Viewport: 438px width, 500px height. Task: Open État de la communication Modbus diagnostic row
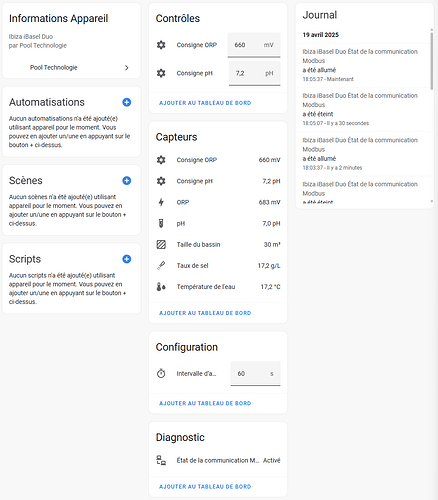(218, 460)
